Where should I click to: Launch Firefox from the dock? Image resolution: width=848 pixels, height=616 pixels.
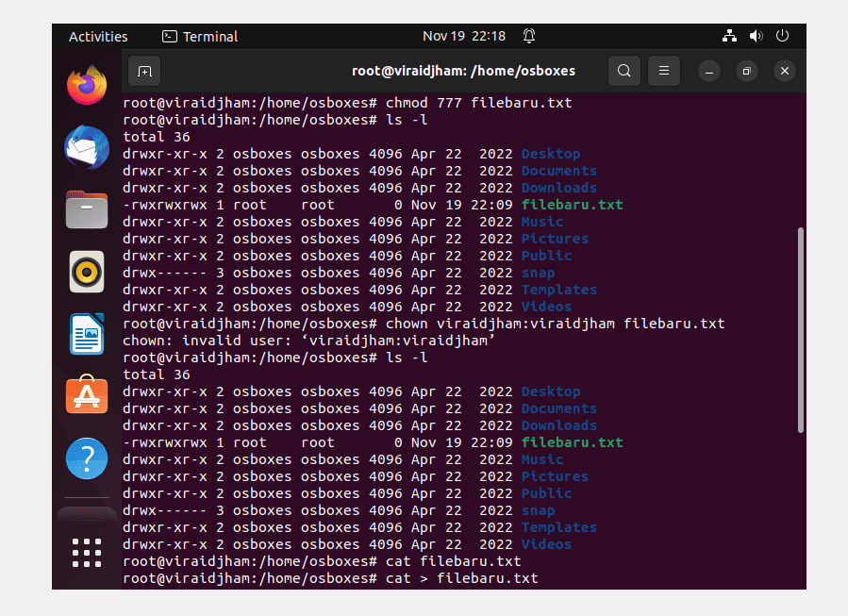click(x=87, y=85)
